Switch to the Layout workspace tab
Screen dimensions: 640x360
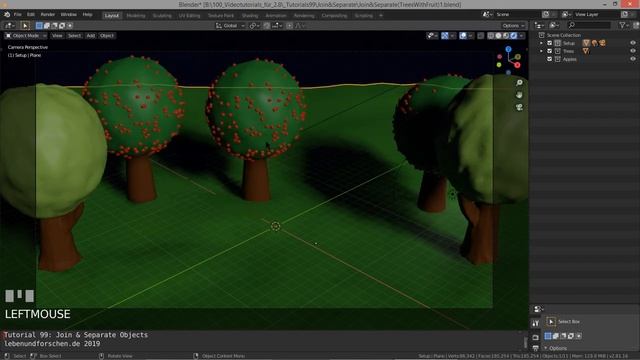coord(111,16)
